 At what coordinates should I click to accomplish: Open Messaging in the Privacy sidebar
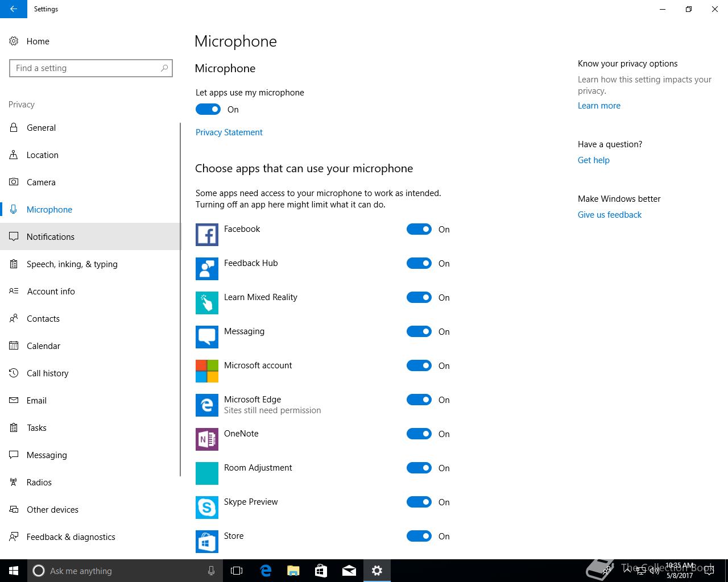point(90,455)
